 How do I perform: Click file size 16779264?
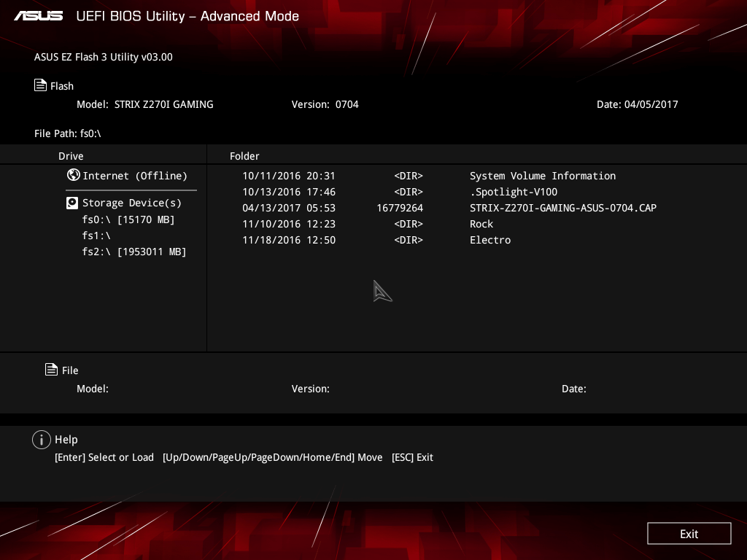tap(400, 208)
